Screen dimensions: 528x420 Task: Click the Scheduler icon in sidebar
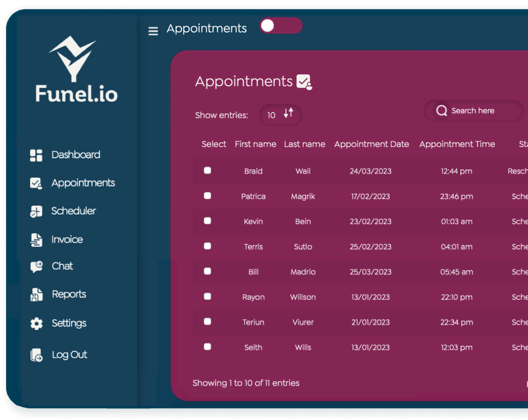[36, 210]
